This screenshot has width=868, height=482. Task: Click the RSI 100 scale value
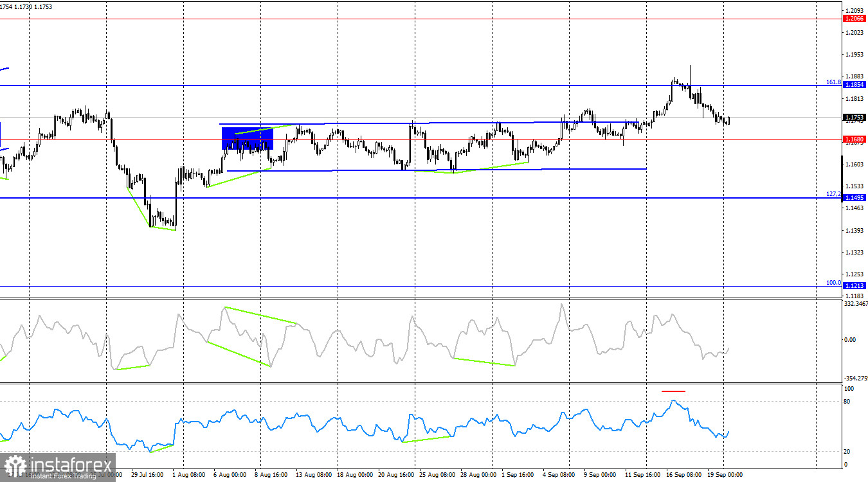pyautogui.click(x=849, y=389)
